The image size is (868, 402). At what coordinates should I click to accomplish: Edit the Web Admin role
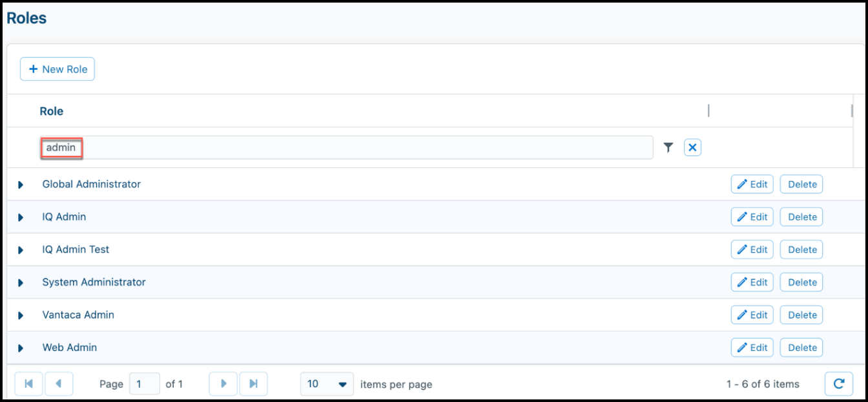tap(752, 347)
